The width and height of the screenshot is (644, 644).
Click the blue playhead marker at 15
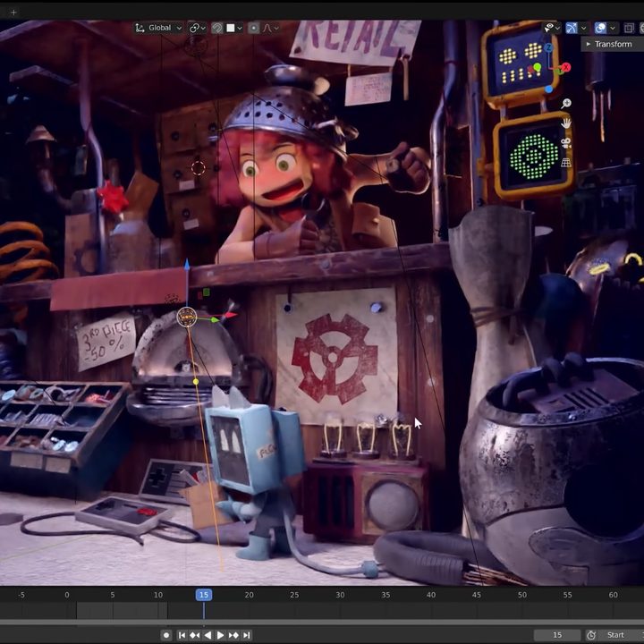click(x=204, y=595)
